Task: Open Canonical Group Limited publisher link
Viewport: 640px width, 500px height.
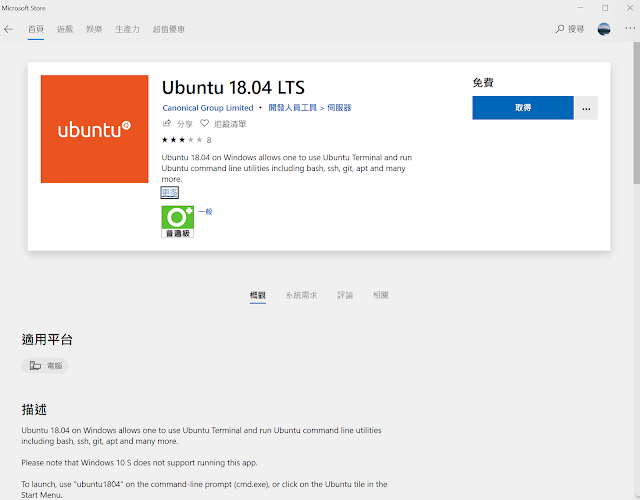Action: [208, 108]
